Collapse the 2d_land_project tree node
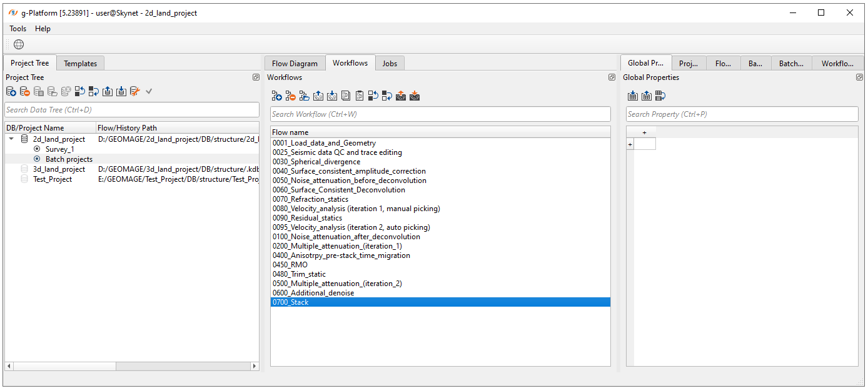 tap(12, 139)
